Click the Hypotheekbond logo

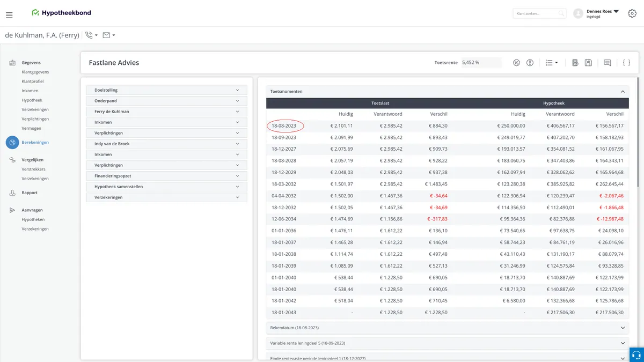coord(61,13)
